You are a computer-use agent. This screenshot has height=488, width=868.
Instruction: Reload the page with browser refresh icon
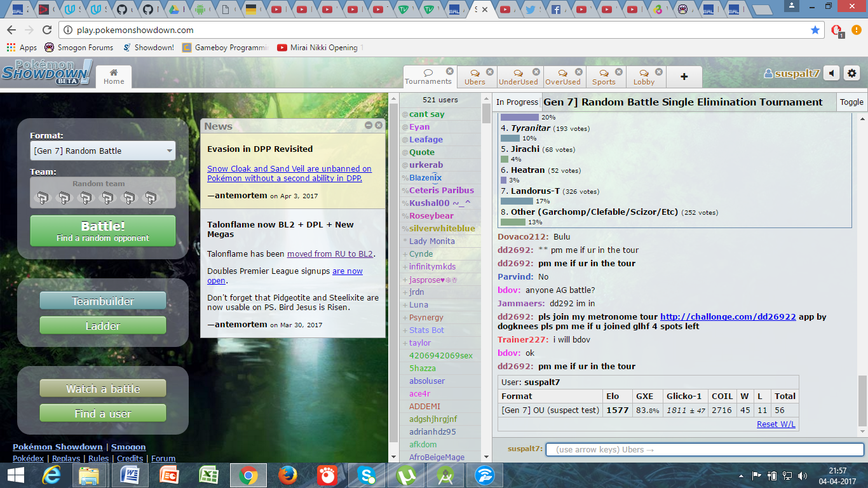47,30
